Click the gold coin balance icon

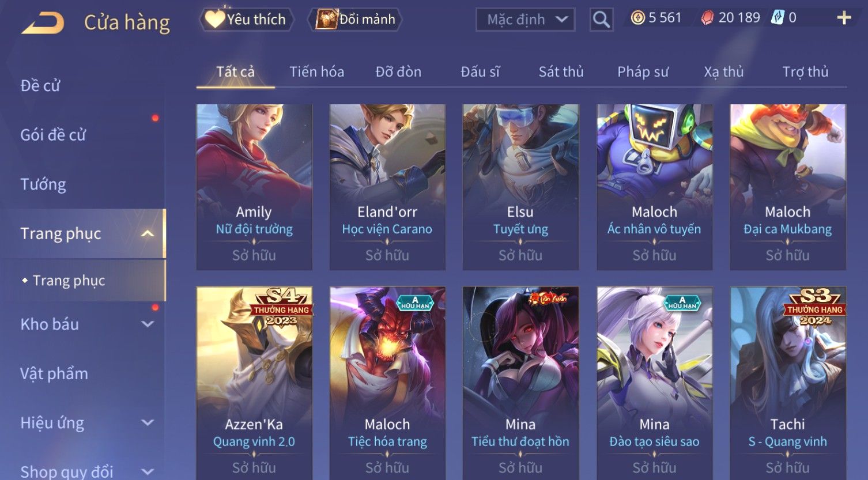pyautogui.click(x=637, y=18)
